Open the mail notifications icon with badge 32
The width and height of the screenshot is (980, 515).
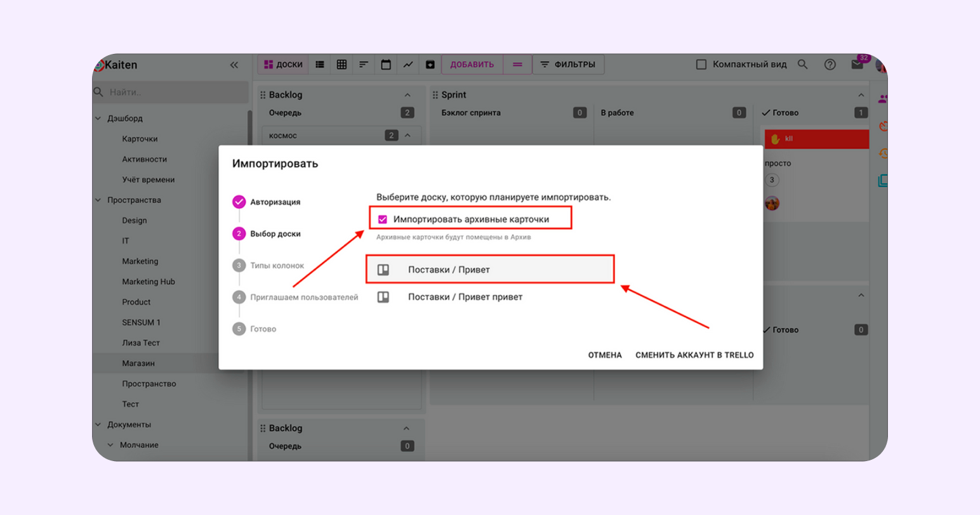pyautogui.click(x=857, y=64)
